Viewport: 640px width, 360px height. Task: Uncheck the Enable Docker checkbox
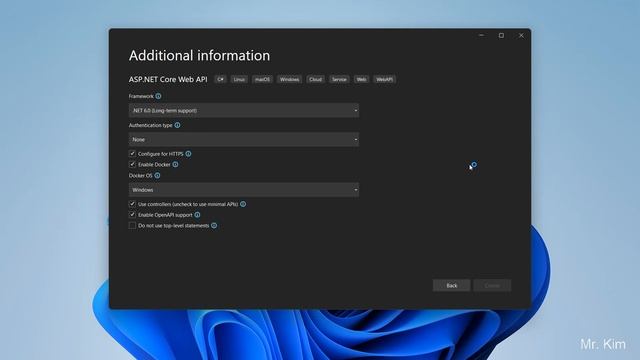coord(132,164)
